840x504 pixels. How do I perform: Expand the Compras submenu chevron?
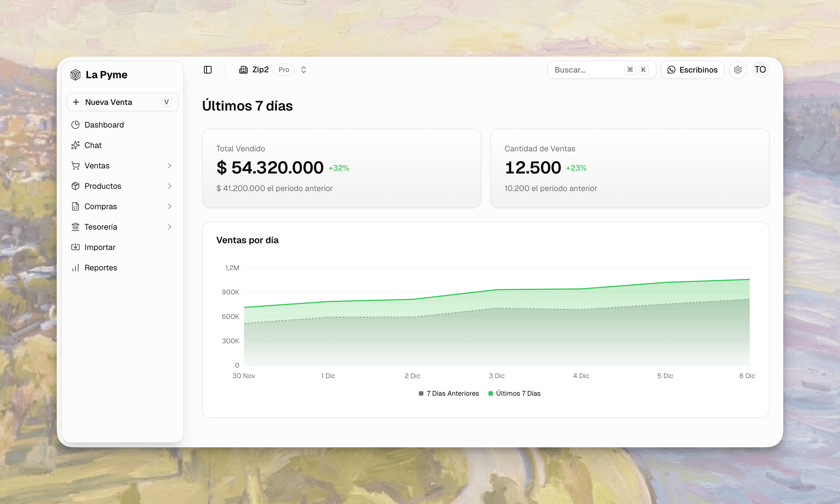[x=170, y=206]
